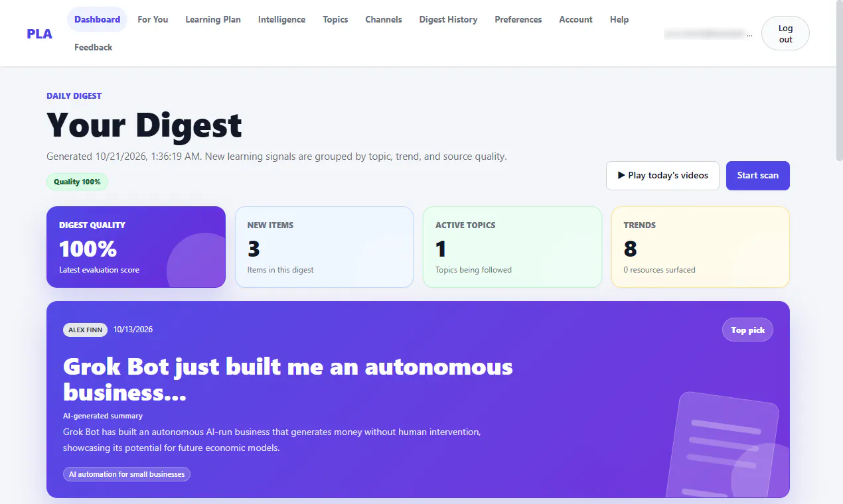This screenshot has height=504, width=843.
Task: Open the Help page
Action: [619, 19]
